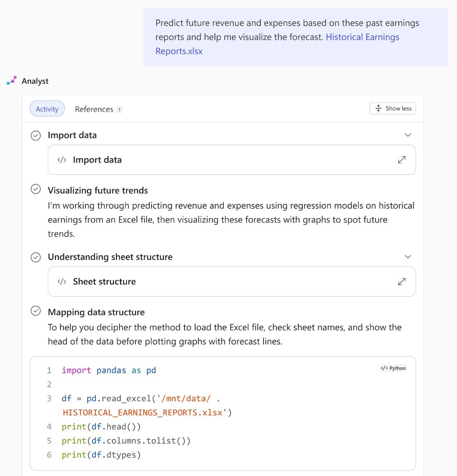Expand Sheet structure code block to full view

coord(402,281)
